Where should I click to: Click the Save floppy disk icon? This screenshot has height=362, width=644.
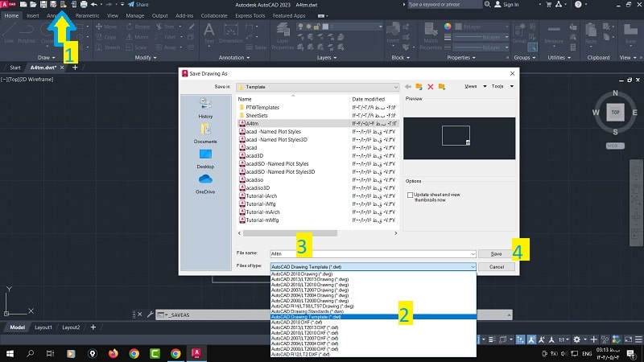(x=43, y=5)
